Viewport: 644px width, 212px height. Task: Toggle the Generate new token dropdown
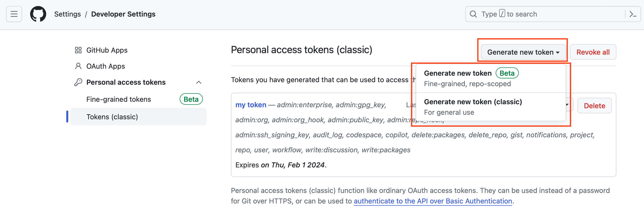pos(523,52)
